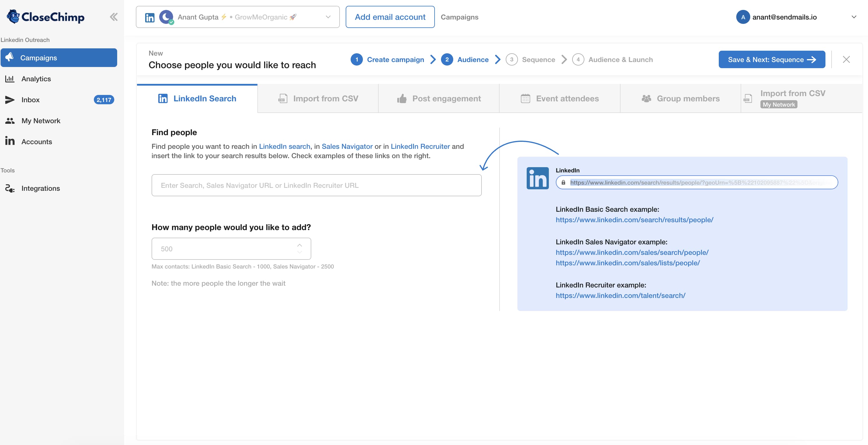
Task: Open the Inbox with 2,117 messages
Action: pyautogui.click(x=30, y=100)
